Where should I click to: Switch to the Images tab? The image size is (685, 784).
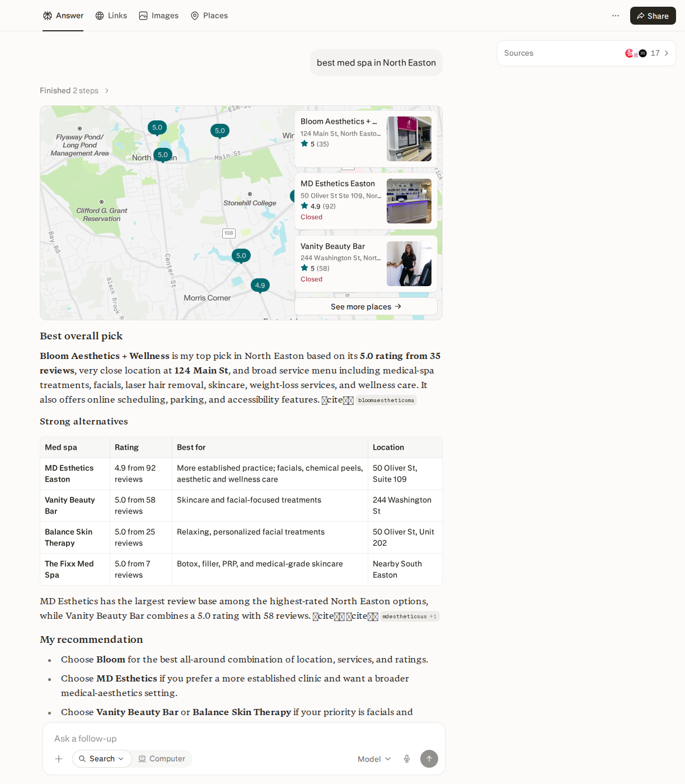pyautogui.click(x=159, y=16)
